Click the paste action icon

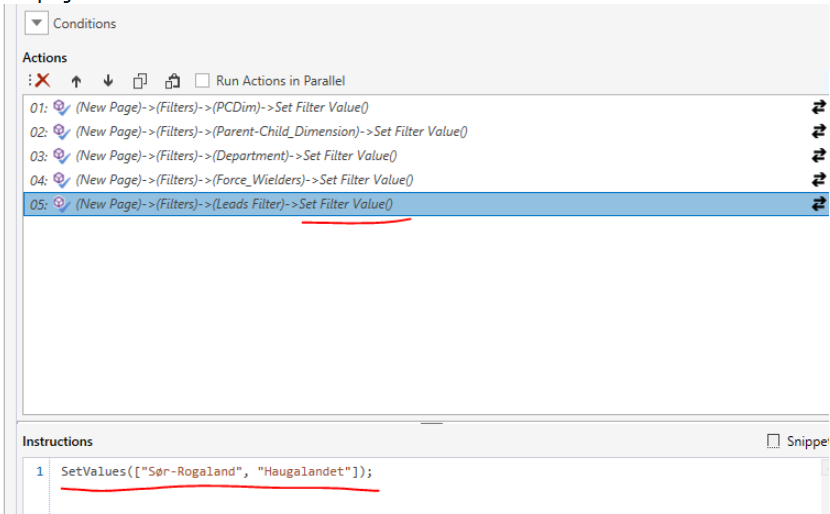coord(172,81)
